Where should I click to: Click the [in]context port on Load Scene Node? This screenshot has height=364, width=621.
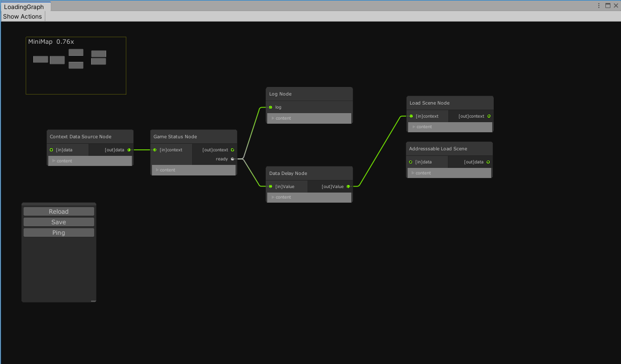[411, 116]
